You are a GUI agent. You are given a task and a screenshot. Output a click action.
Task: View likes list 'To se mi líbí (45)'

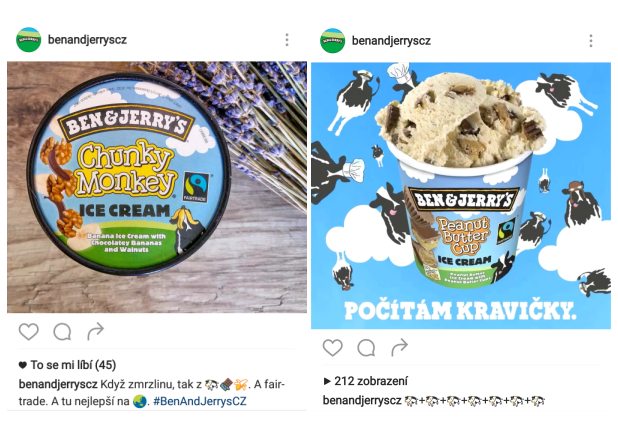[67, 365]
